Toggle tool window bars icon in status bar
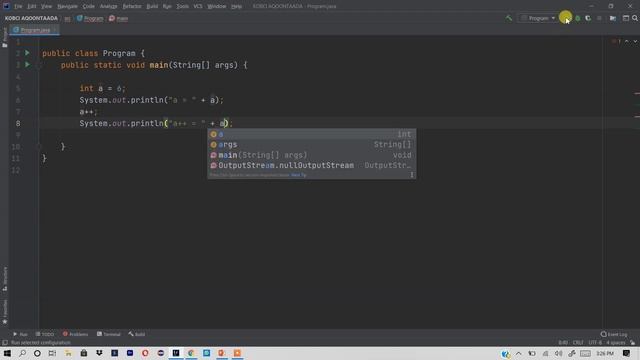 5,342
